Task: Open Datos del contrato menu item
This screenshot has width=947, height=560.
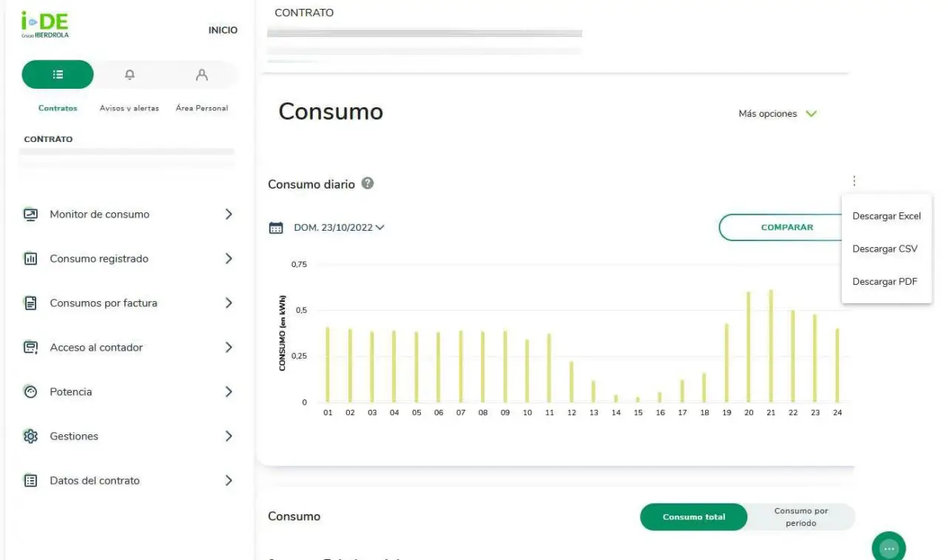Action: coord(129,481)
